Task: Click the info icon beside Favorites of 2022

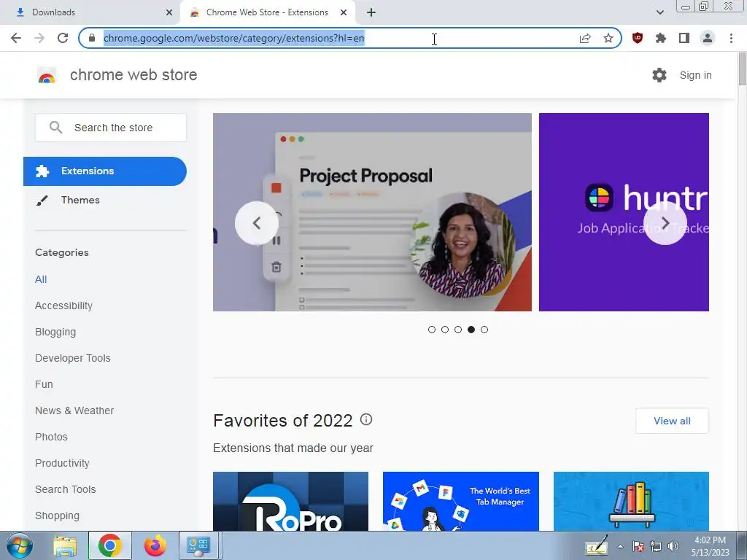Action: pos(366,419)
